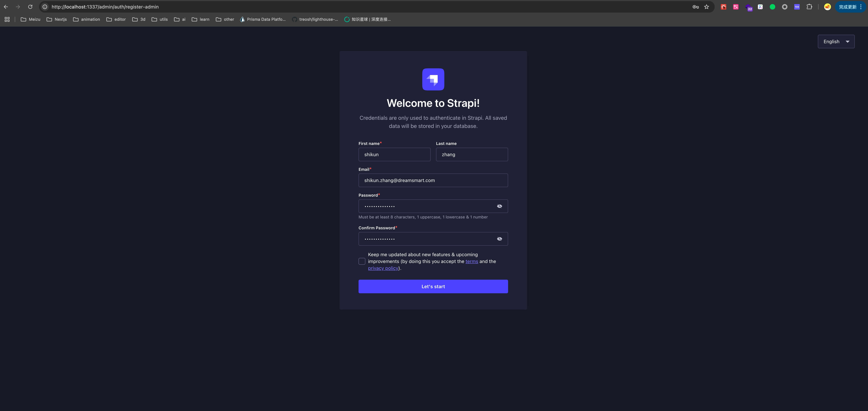Open the pink translate extension
868x411 pixels.
736,7
